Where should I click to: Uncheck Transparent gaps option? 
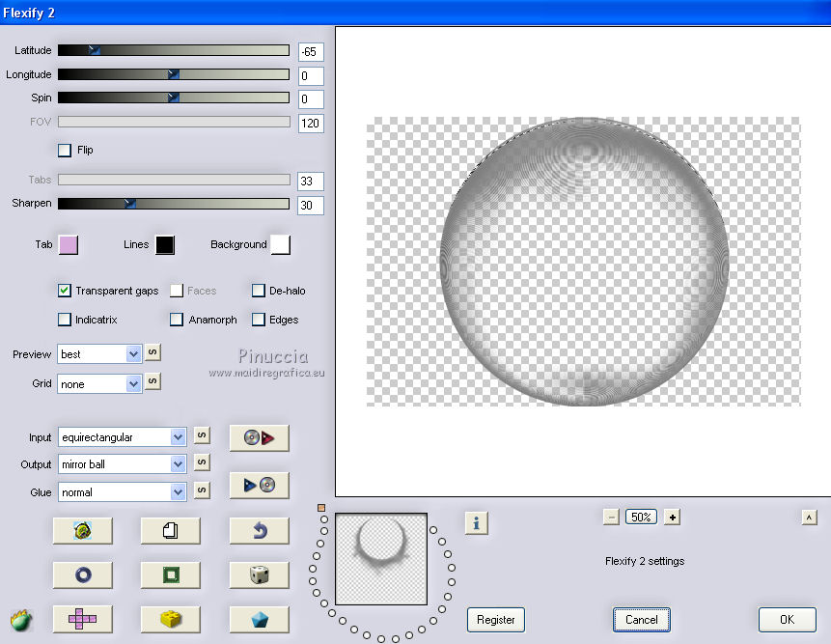click(65, 291)
